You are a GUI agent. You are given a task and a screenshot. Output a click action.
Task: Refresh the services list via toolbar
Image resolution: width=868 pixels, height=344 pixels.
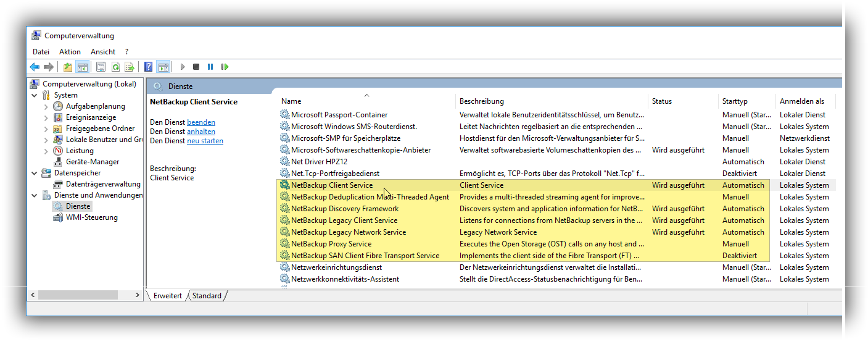click(x=115, y=67)
